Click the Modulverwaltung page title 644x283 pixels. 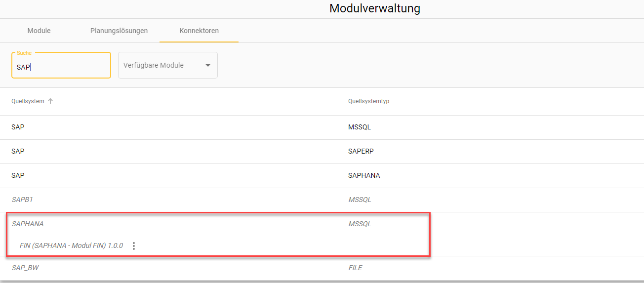pyautogui.click(x=375, y=8)
